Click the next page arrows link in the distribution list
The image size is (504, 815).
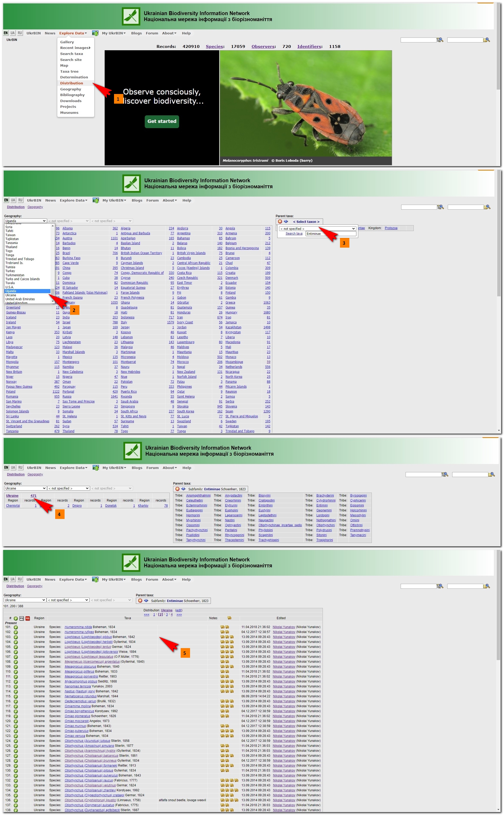(179, 614)
